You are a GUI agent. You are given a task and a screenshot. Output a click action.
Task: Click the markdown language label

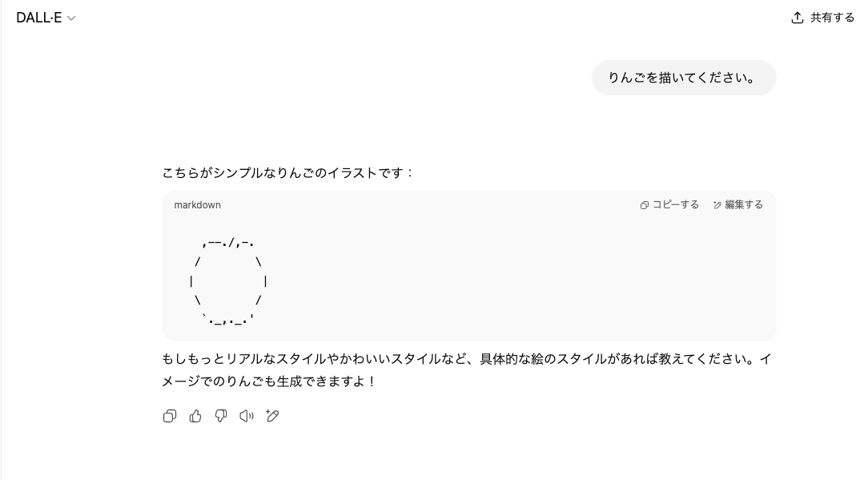tap(197, 205)
